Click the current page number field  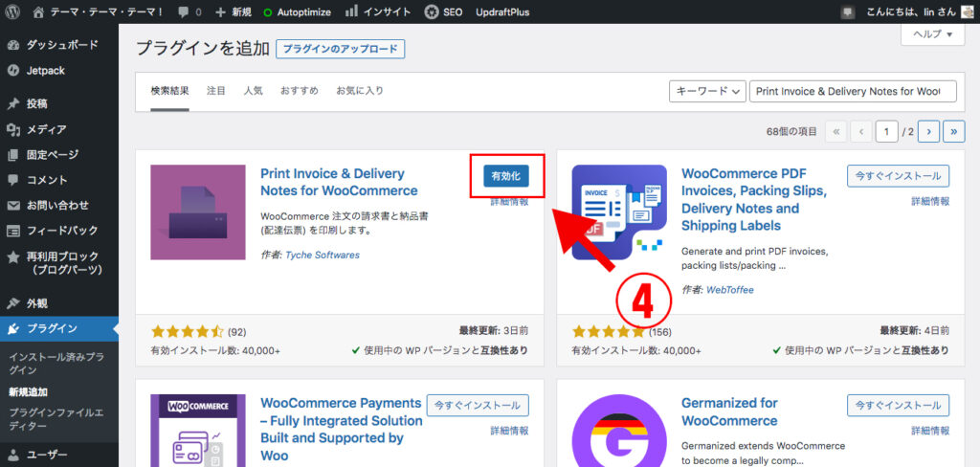click(887, 131)
